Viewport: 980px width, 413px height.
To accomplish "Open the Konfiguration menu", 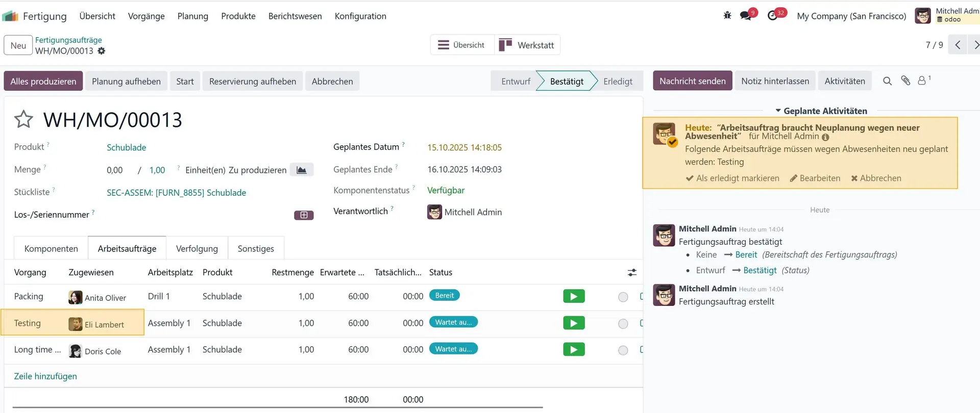I will (x=360, y=16).
